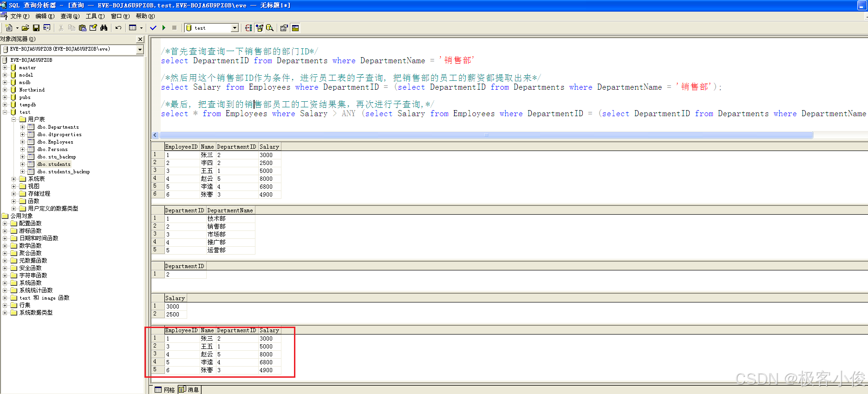Viewport: 868px width, 394px height.
Task: Click the Object Search magnifier icon
Action: click(270, 28)
